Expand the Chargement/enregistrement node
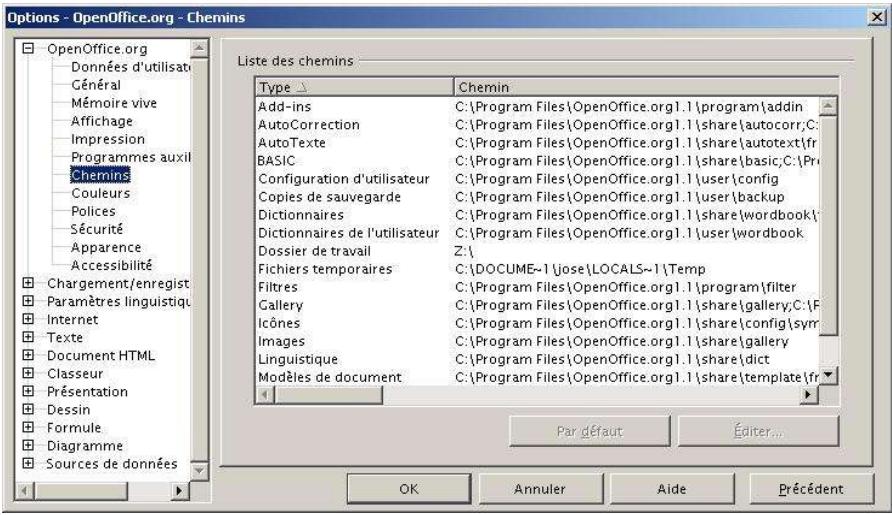This screenshot has height=515, width=892. pyautogui.click(x=28, y=283)
